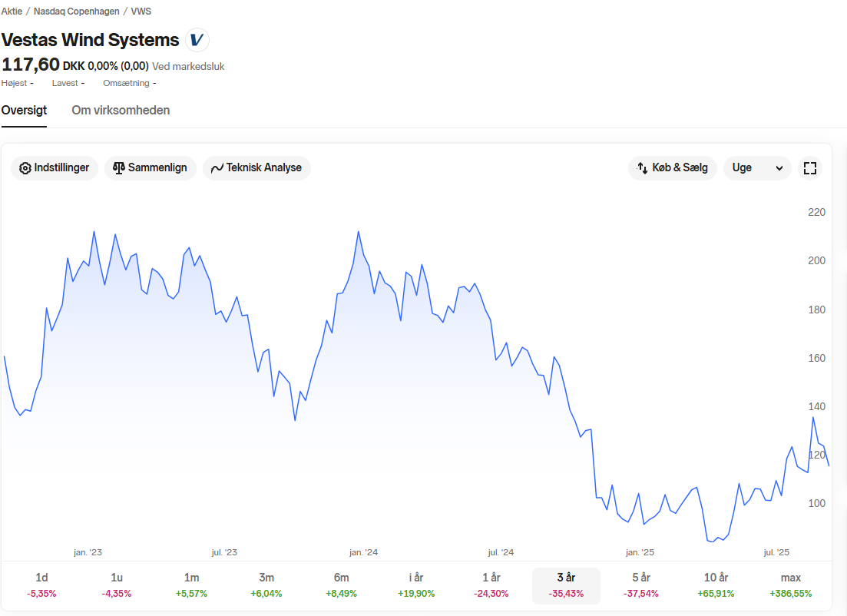The image size is (847, 616).
Task: Select the 3 år time range
Action: [566, 585]
